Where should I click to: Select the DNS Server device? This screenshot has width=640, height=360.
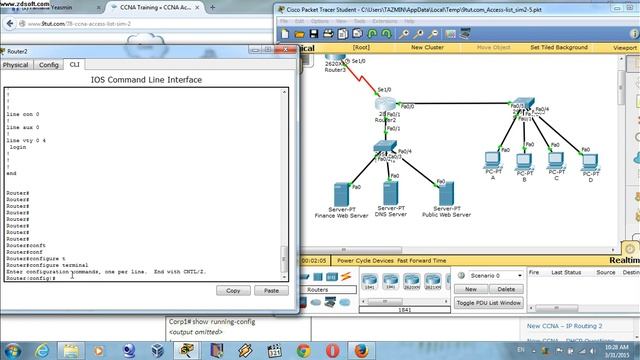391,193
